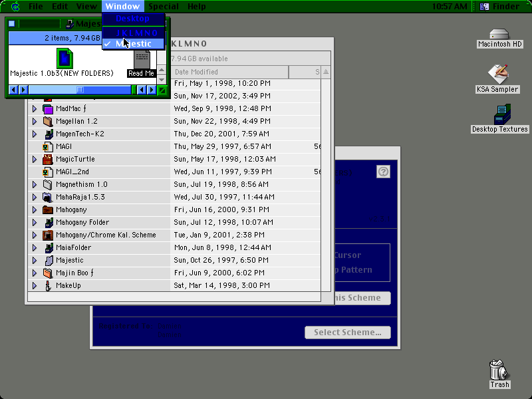Click the MagicTurtle folder icon

48,159
